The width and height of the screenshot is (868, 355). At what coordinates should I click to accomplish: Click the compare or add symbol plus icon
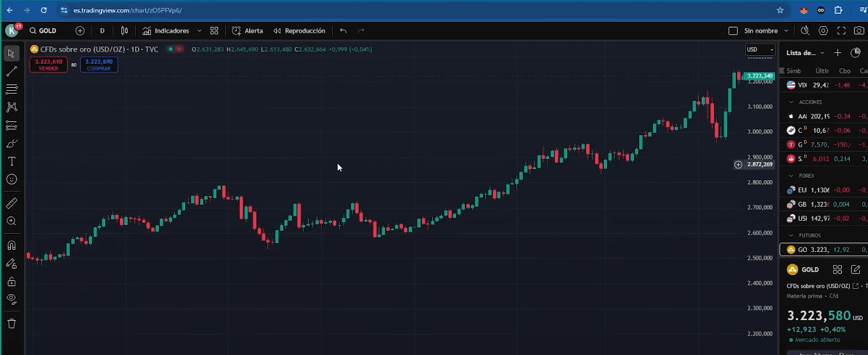[x=80, y=31]
